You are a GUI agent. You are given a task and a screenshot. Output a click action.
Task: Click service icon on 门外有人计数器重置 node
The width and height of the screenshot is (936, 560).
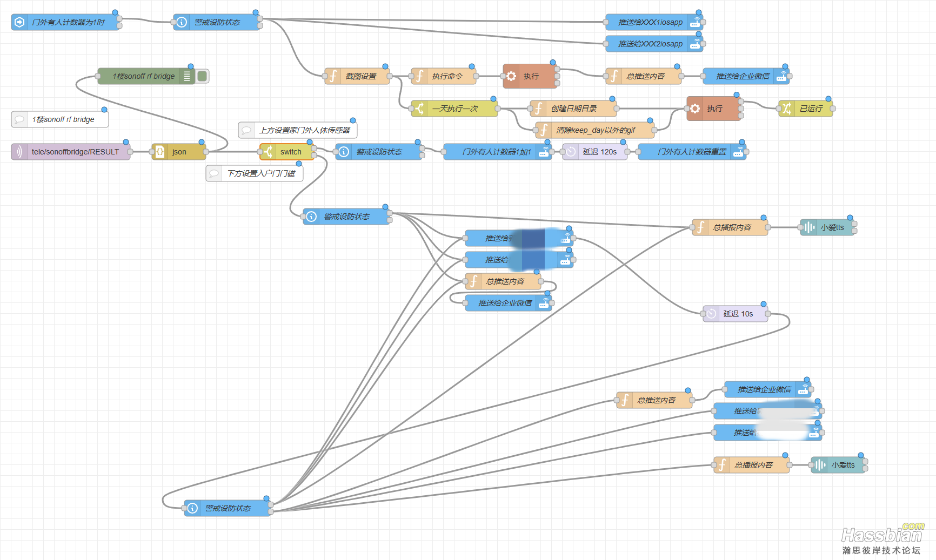(738, 152)
